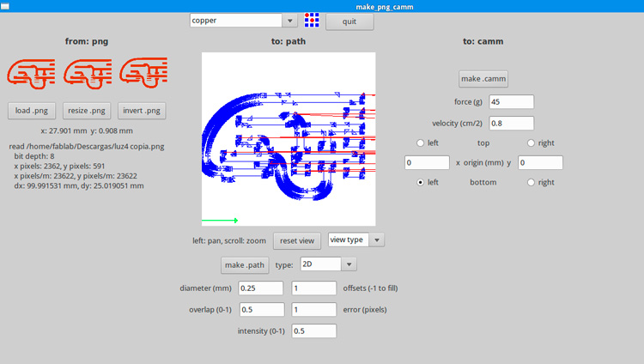This screenshot has height=364, width=644.
Task: Quit the application with quit button
Action: [x=349, y=21]
